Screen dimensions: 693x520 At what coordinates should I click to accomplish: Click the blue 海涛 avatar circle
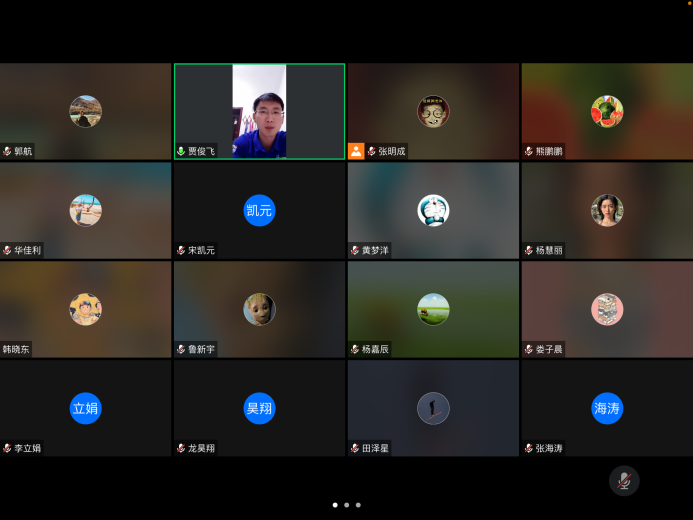[x=607, y=408]
